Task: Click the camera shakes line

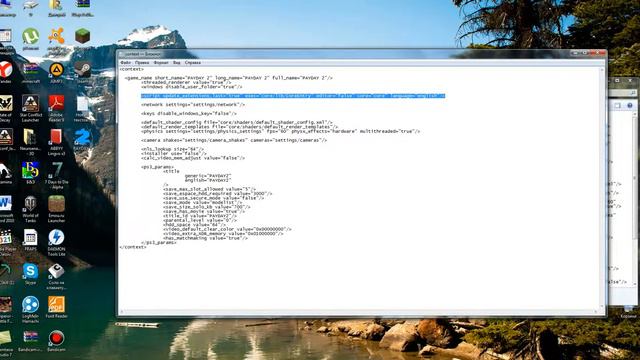Action: pyautogui.click(x=234, y=140)
